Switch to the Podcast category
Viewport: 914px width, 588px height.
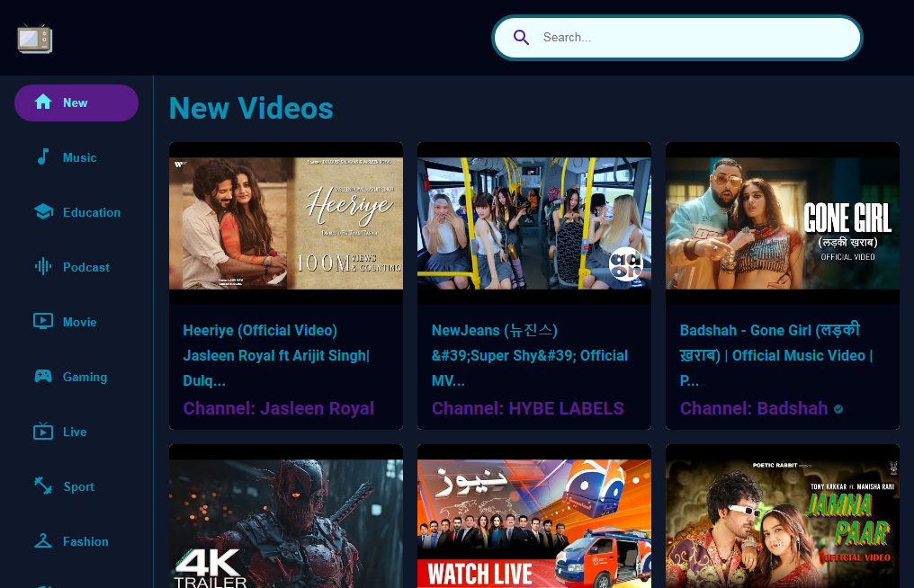(86, 267)
